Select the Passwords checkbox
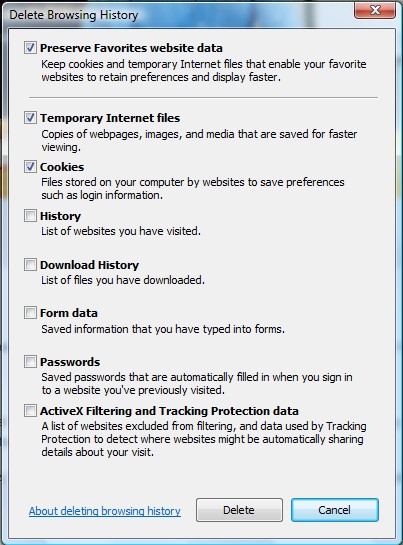Image resolution: width=403 pixels, height=545 pixels. coord(30,362)
